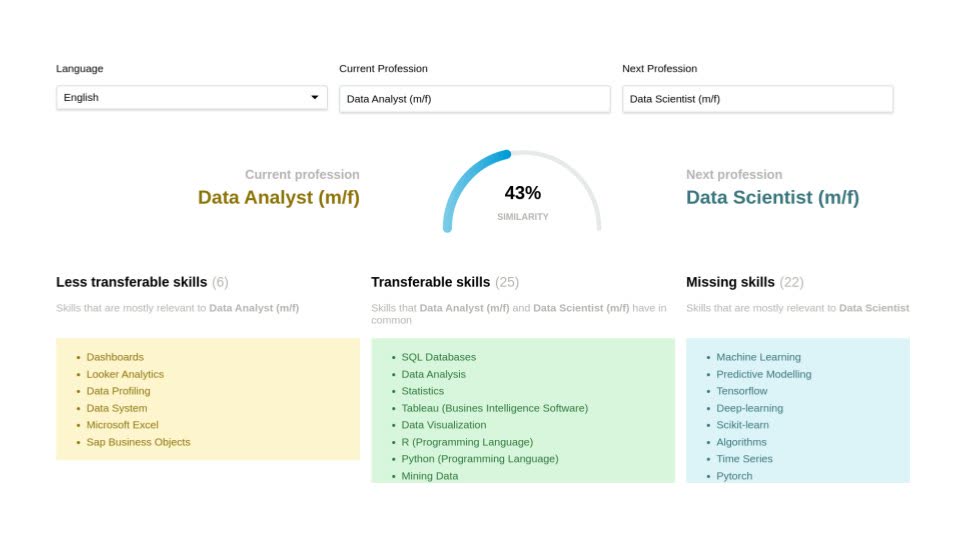This screenshot has width=960, height=540.
Task: Click the (6) less transferable skills count
Action: 220,282
